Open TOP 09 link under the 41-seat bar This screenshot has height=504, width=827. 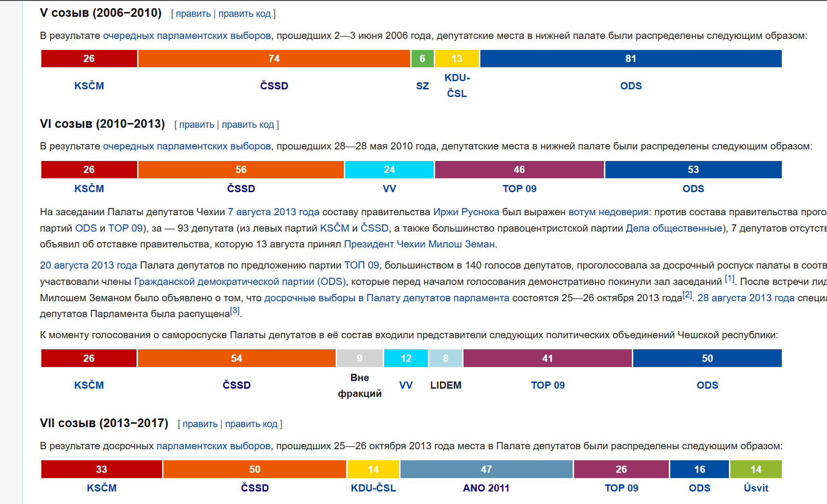coord(548,385)
